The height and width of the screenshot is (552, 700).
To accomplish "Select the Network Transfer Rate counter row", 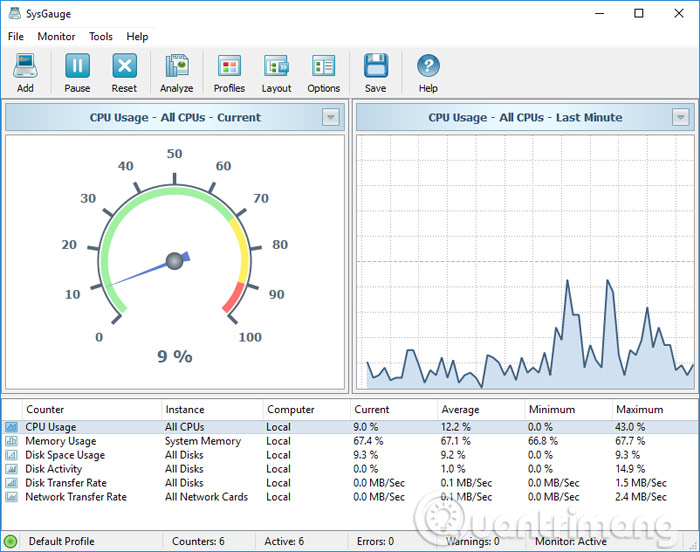I will coord(76,497).
